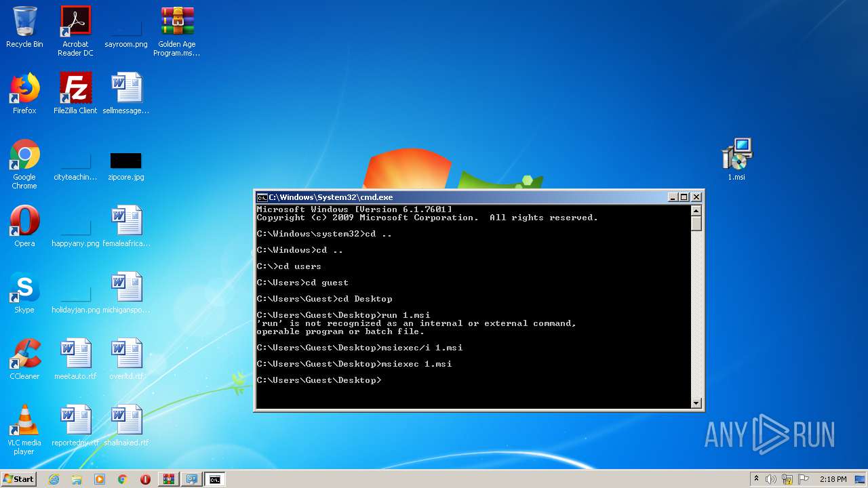Open Windows Media Player taskbar icon
The width and height of the screenshot is (868, 488).
click(x=100, y=479)
